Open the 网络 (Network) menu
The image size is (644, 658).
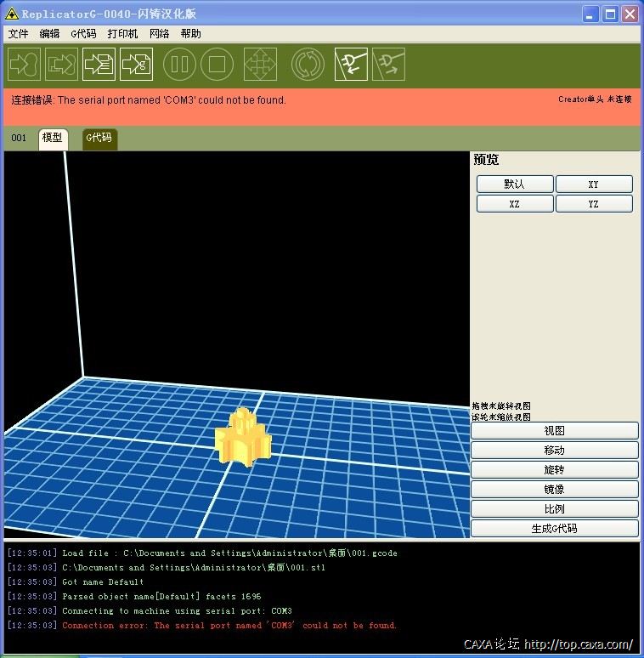(x=160, y=33)
